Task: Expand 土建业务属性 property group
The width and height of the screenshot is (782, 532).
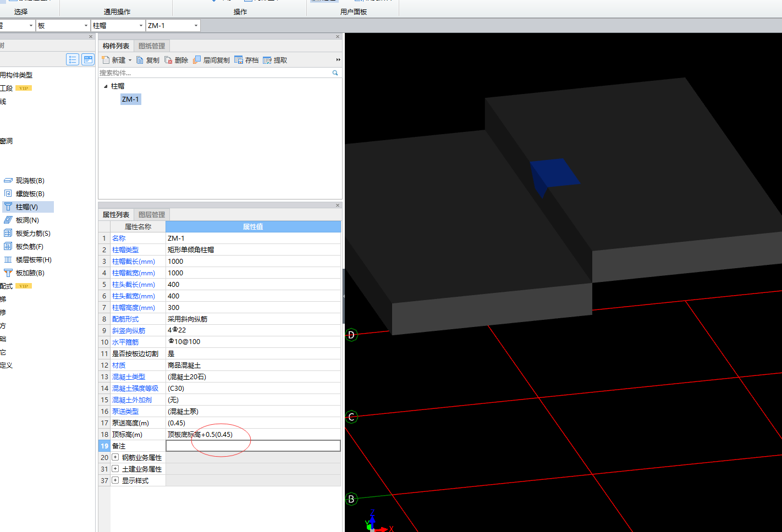Action: pyautogui.click(x=115, y=469)
